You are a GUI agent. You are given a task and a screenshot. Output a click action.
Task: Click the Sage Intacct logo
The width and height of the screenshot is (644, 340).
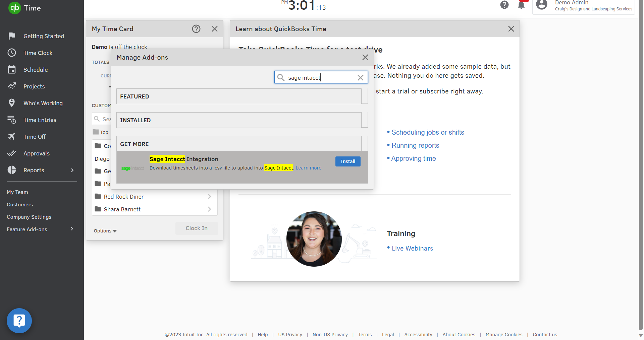[x=133, y=168]
